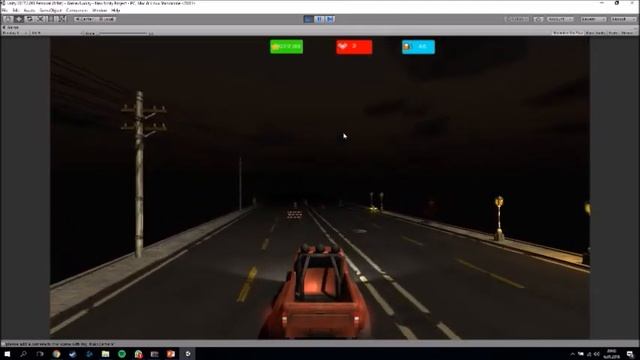Open Spotify from the taskbar
The image size is (640, 360).
pos(122,354)
